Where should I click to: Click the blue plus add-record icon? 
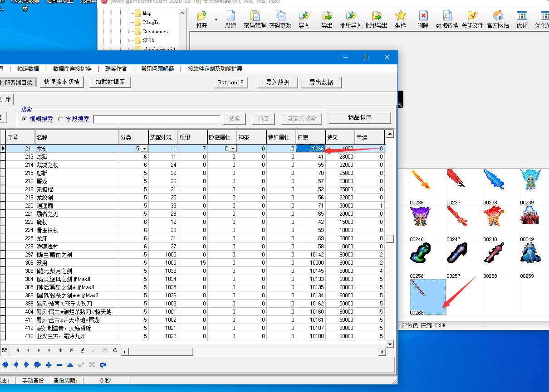click(x=49, y=365)
